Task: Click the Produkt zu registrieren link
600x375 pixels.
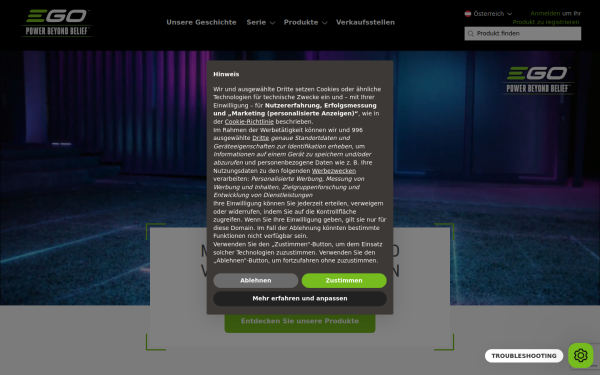Action: pyautogui.click(x=546, y=22)
